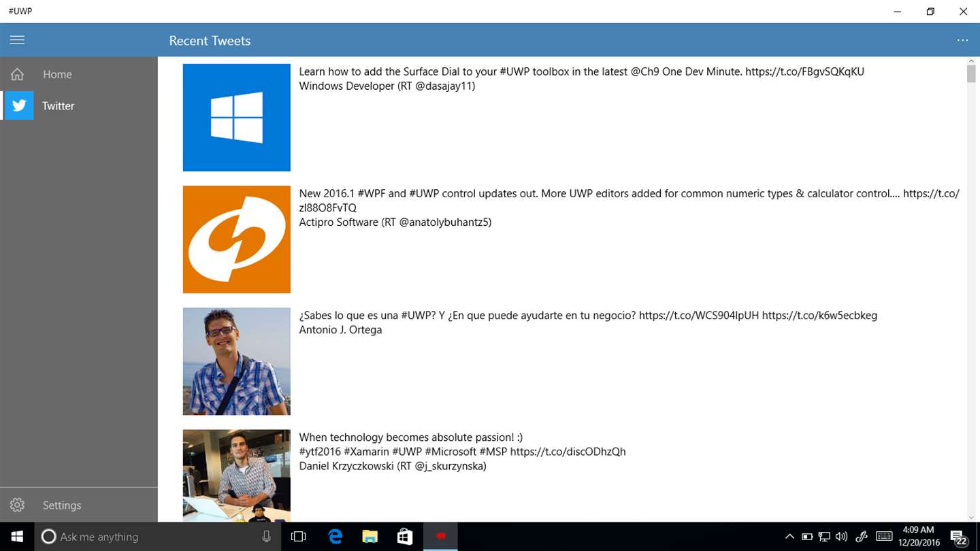Show hidden system tray icons chevron

789,536
